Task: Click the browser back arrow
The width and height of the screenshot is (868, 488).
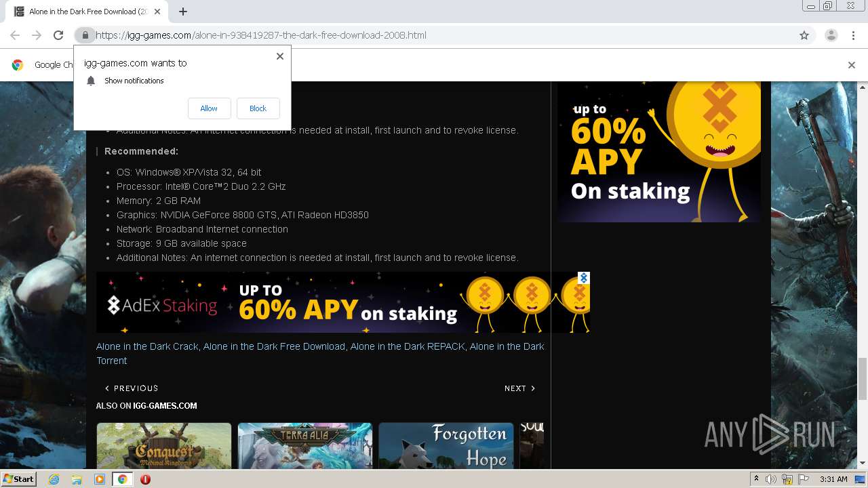Action: (15, 35)
